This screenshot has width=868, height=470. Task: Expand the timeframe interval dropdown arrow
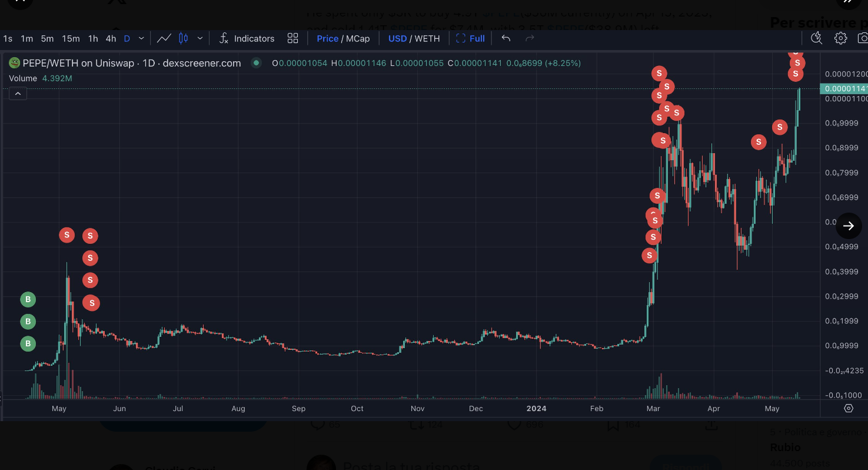(x=141, y=38)
